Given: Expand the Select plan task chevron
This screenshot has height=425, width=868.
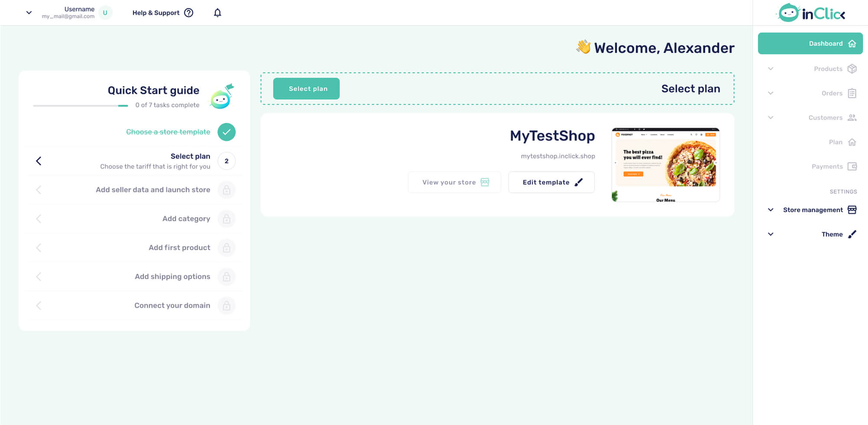Looking at the screenshot, I should 39,161.
